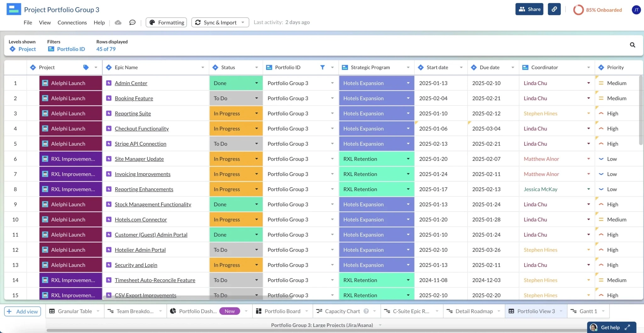The height and width of the screenshot is (333, 644).
Task: Click the copy link icon button
Action: [x=554, y=9]
